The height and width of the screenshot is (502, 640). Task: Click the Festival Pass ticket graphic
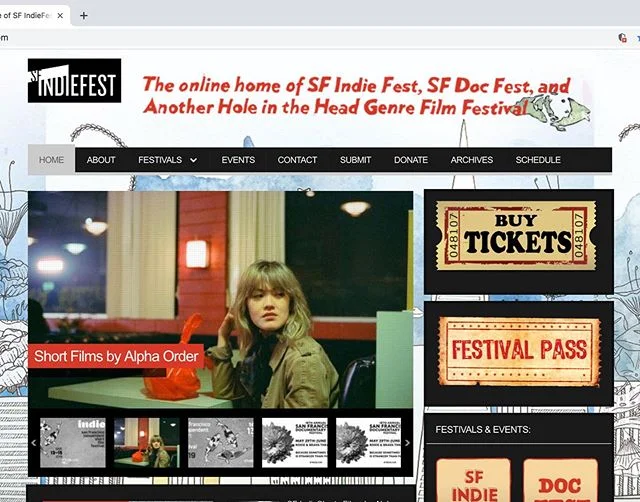tap(519, 351)
